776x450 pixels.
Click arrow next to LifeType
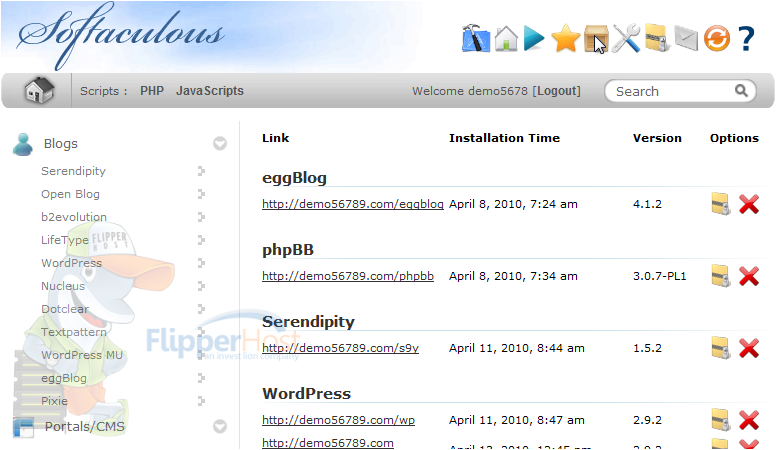point(201,240)
